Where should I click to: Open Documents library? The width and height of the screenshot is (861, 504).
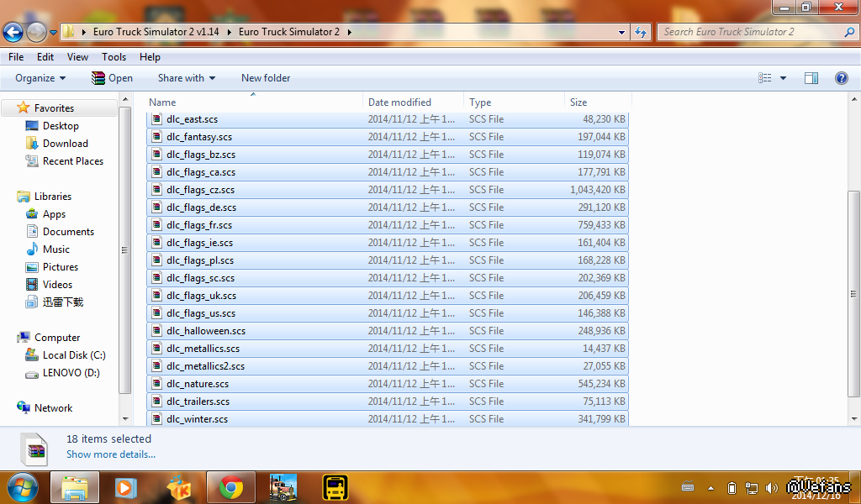[68, 232]
